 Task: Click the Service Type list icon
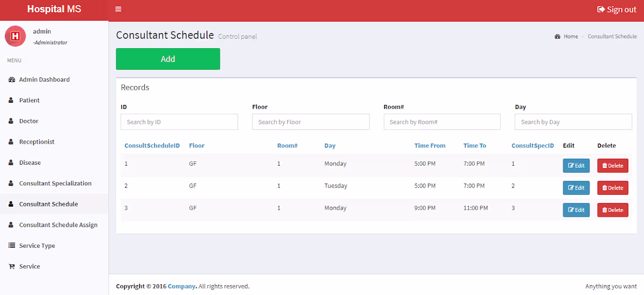[12, 246]
